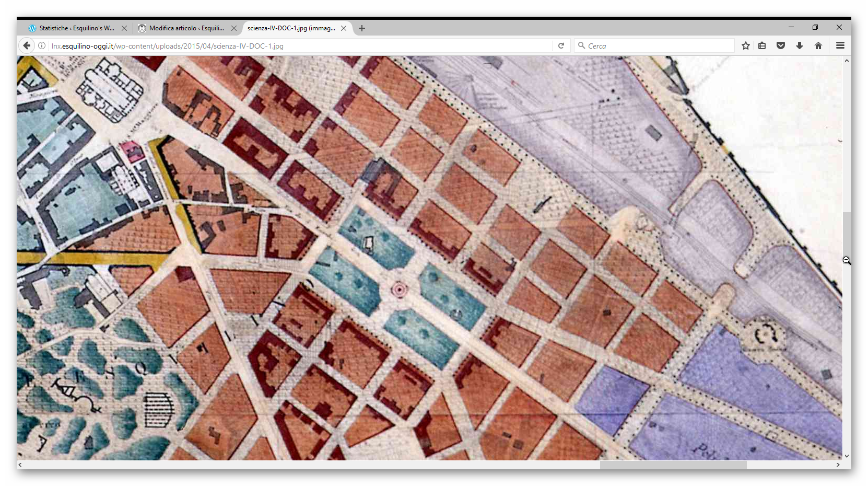Click the horizontal scrollbar left arrow
The width and height of the screenshot is (868, 486).
point(20,465)
